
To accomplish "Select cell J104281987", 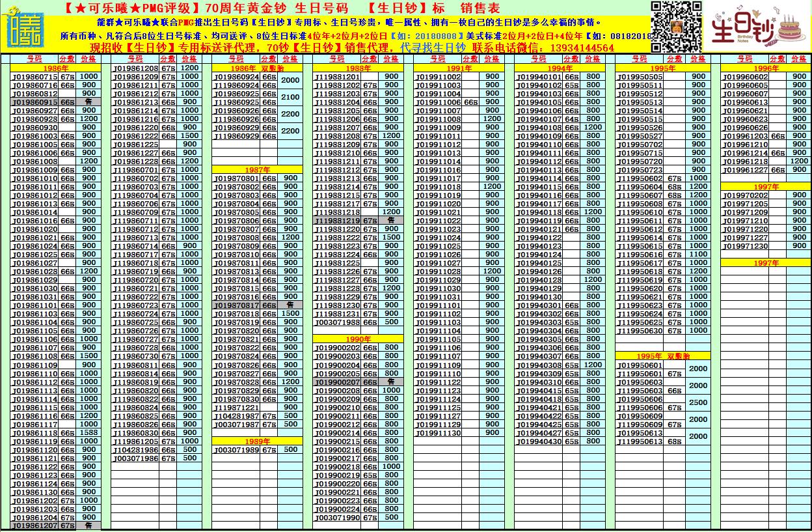I will [x=237, y=415].
